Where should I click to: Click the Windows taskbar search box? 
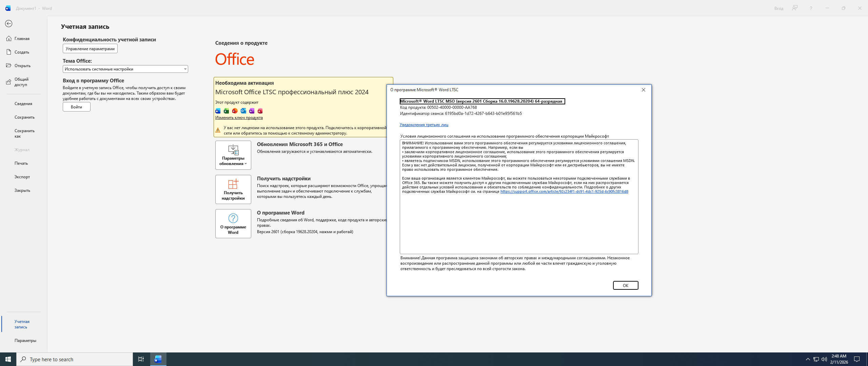75,359
